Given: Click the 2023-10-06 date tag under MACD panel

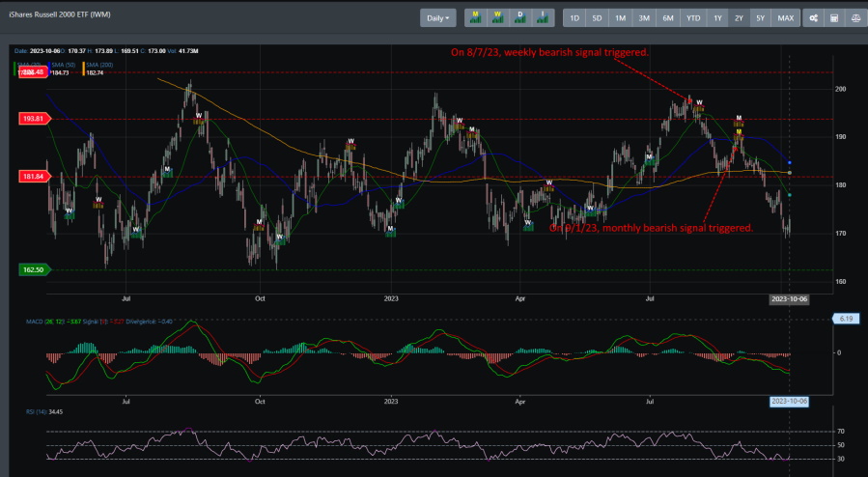Looking at the screenshot, I should [790, 401].
